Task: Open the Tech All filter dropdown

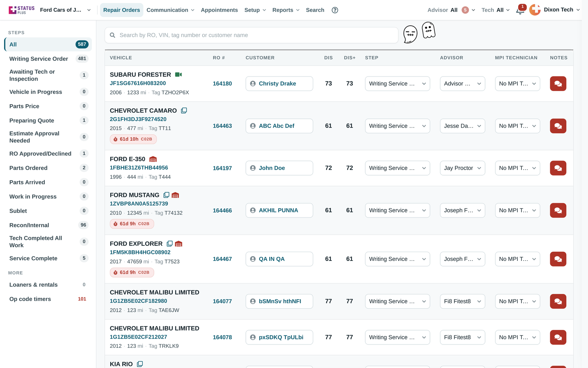Action: tap(495, 10)
